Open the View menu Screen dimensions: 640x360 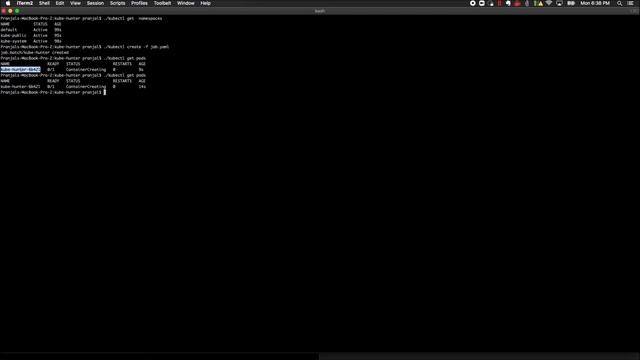click(76, 3)
